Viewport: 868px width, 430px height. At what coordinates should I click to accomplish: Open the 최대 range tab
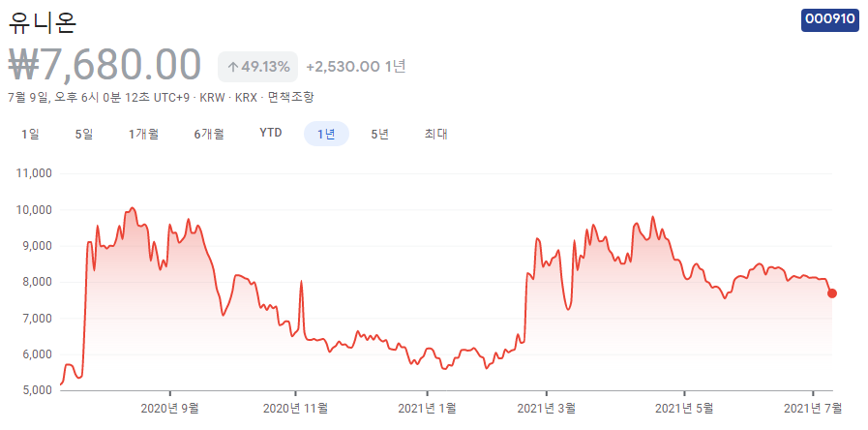pyautogui.click(x=435, y=134)
